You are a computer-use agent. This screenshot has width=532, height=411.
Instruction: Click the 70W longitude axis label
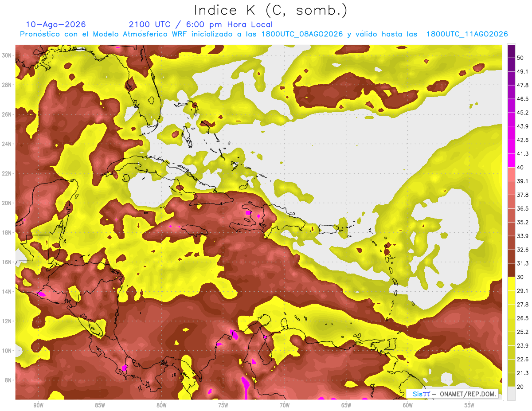click(285, 405)
